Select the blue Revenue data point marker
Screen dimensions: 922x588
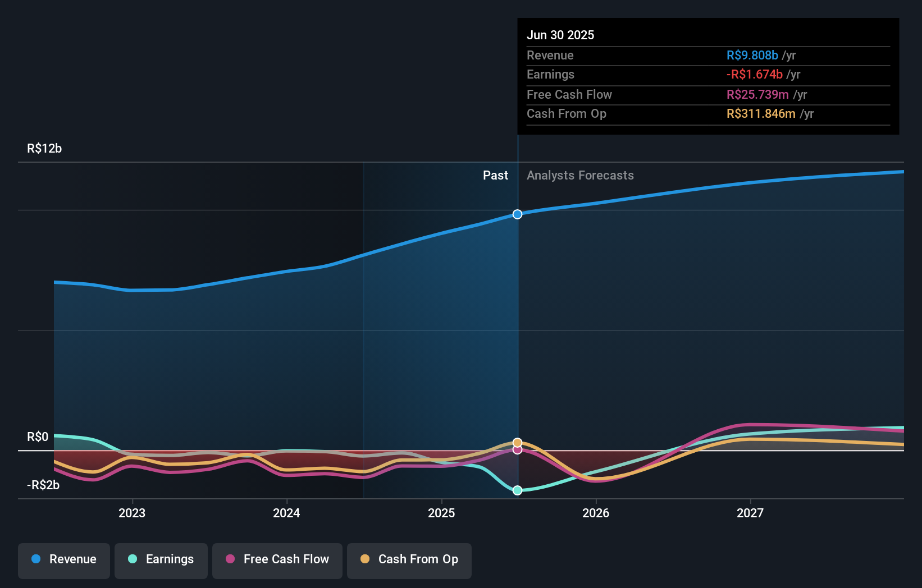click(517, 214)
